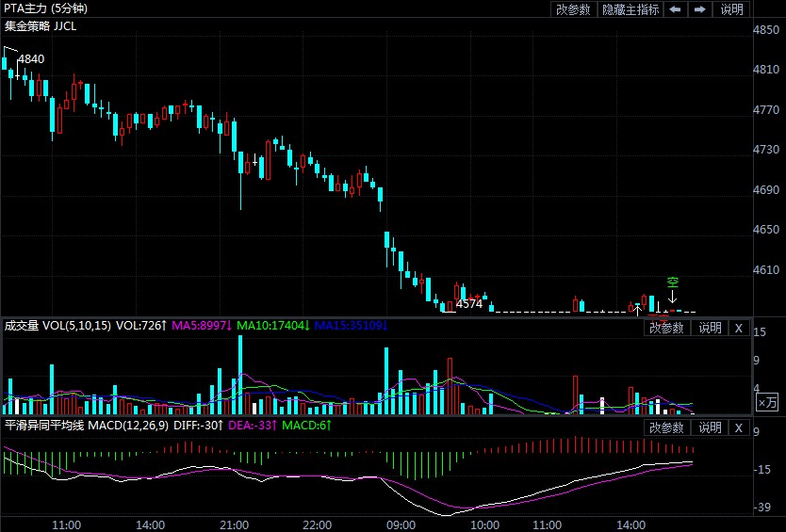786x532 pixels.
Task: Click the ×万 volume unit button
Action: coord(766,402)
